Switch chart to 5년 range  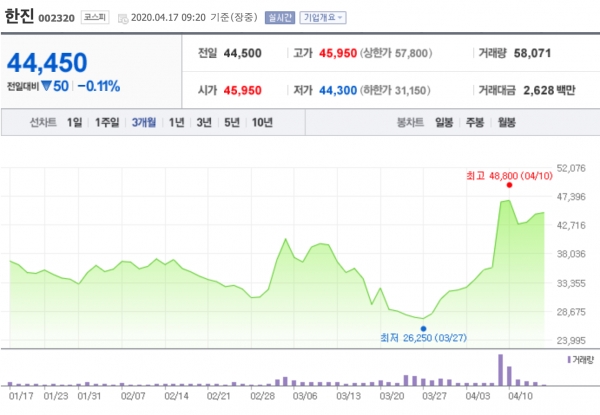click(232, 122)
